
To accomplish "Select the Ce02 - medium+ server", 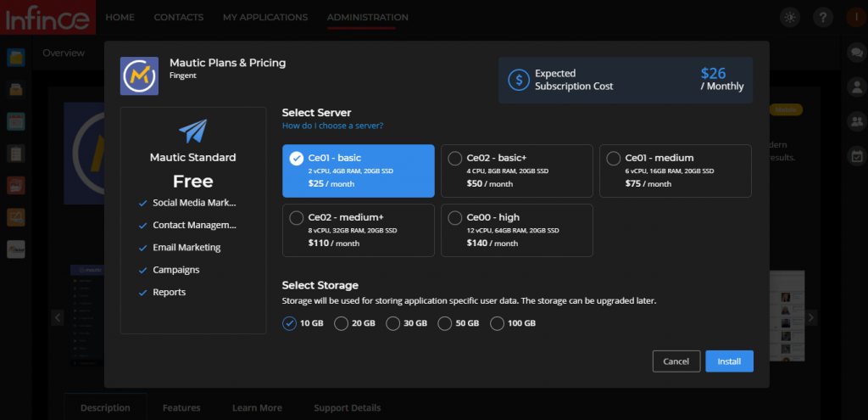I will [x=359, y=230].
